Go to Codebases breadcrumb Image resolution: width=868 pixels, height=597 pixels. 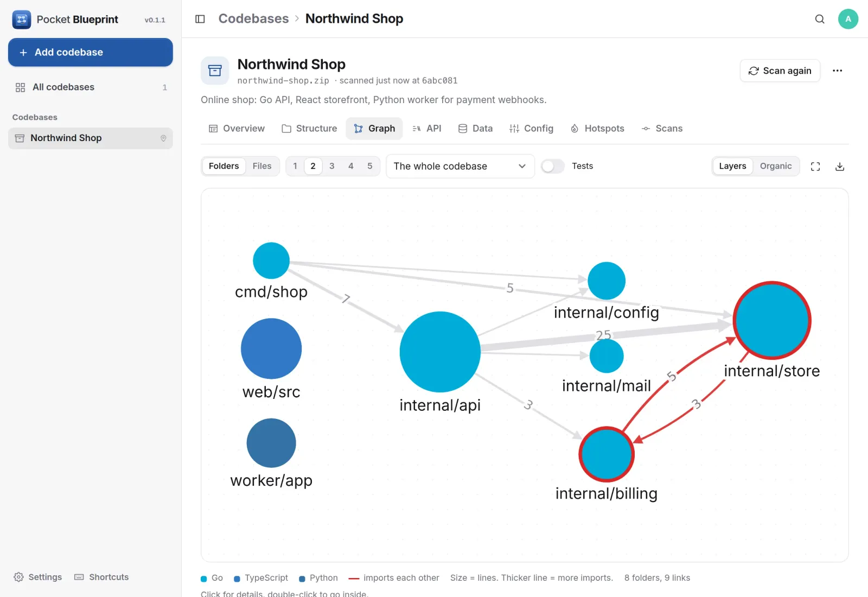pyautogui.click(x=253, y=18)
